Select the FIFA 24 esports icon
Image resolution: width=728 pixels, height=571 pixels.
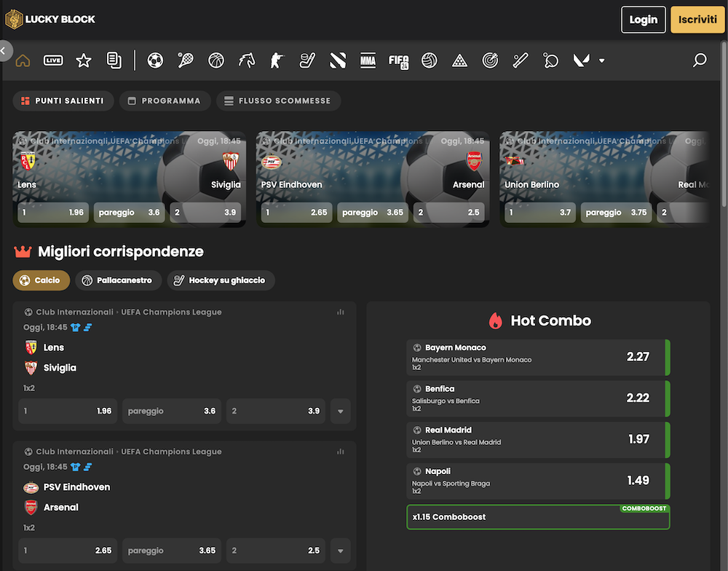point(398,60)
